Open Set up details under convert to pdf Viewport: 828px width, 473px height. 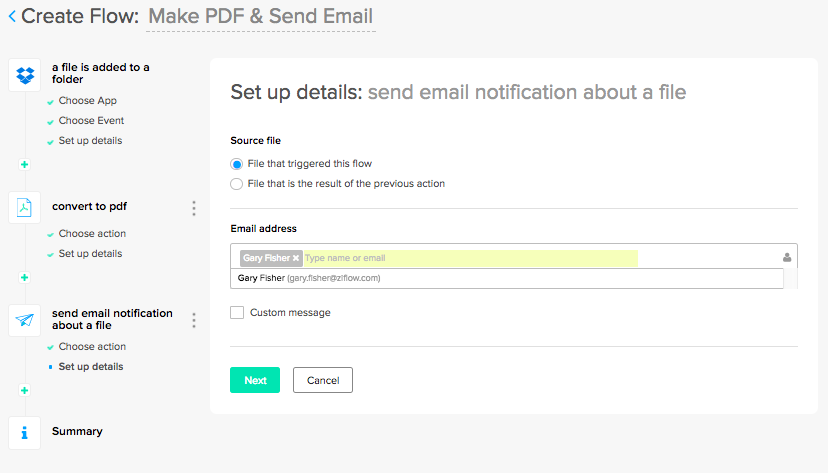pyautogui.click(x=90, y=254)
